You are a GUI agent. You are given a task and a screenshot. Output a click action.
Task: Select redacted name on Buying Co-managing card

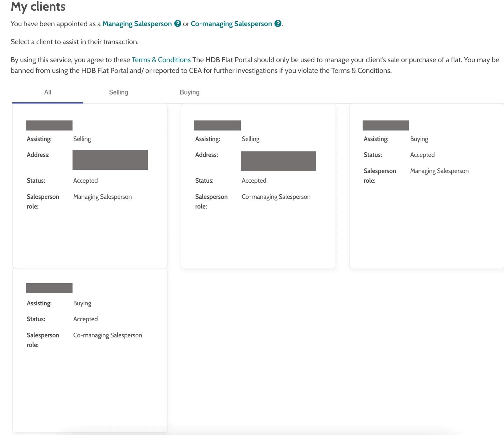click(49, 288)
